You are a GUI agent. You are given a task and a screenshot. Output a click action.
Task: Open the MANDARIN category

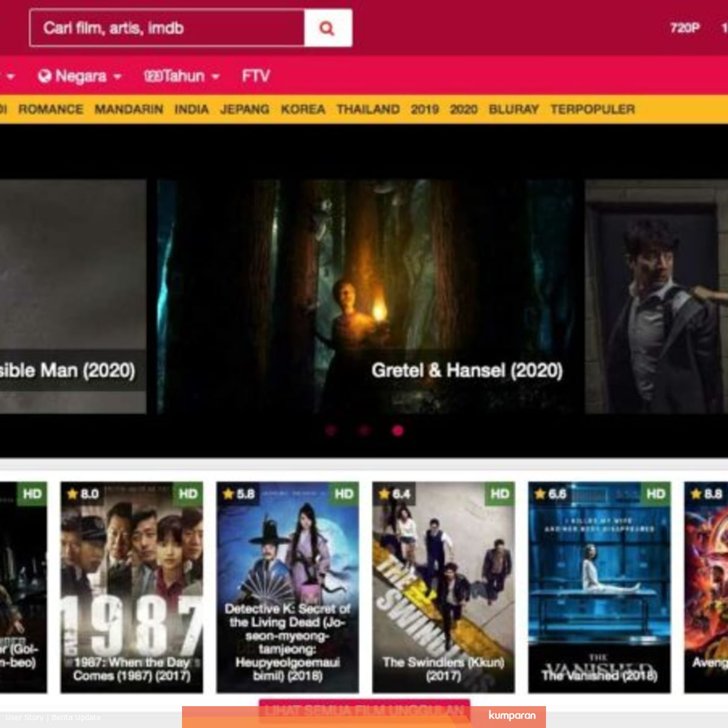pos(129,109)
